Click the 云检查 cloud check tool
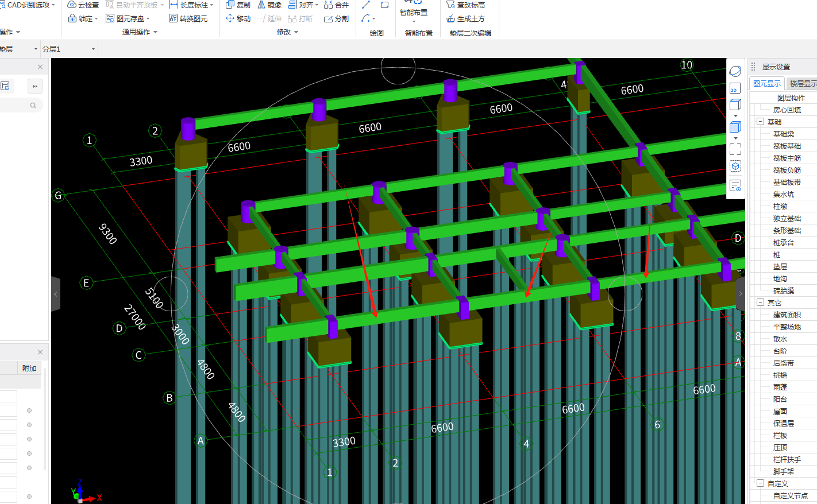 tap(83, 5)
